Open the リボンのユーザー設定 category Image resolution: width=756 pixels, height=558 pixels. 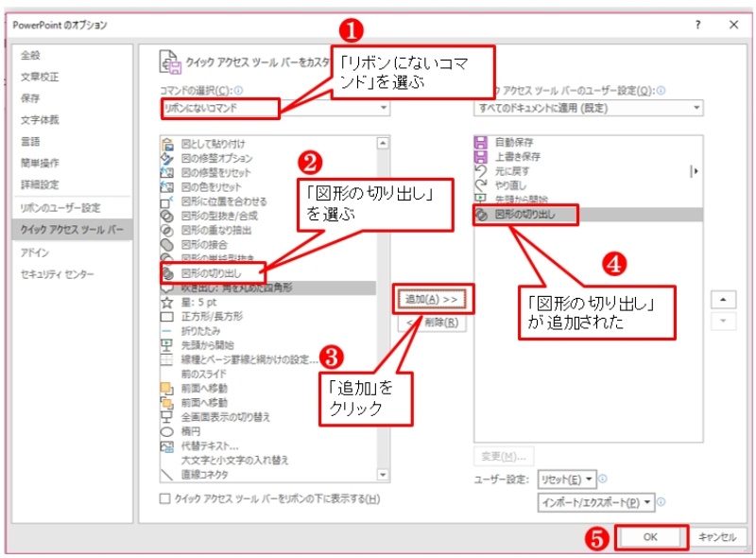60,207
